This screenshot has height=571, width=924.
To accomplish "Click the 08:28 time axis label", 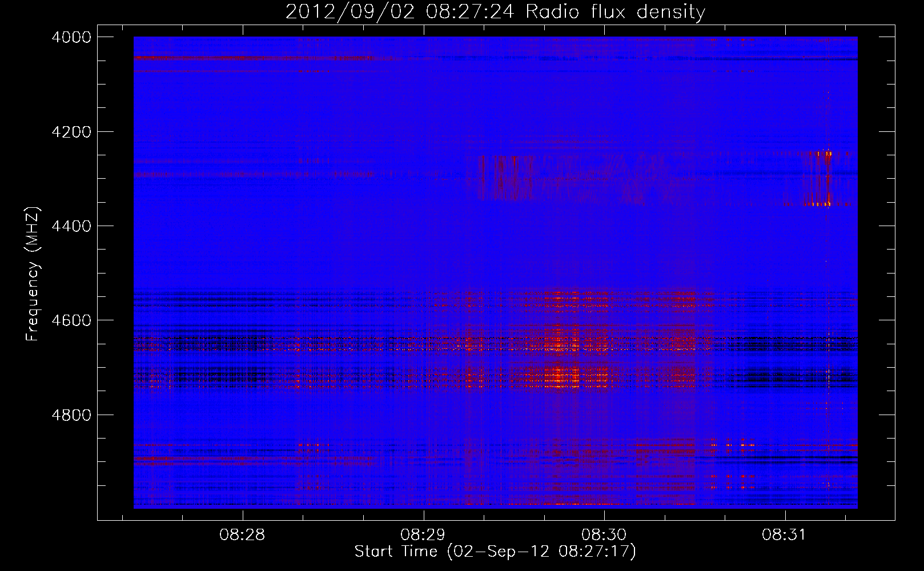I will coord(242,535).
